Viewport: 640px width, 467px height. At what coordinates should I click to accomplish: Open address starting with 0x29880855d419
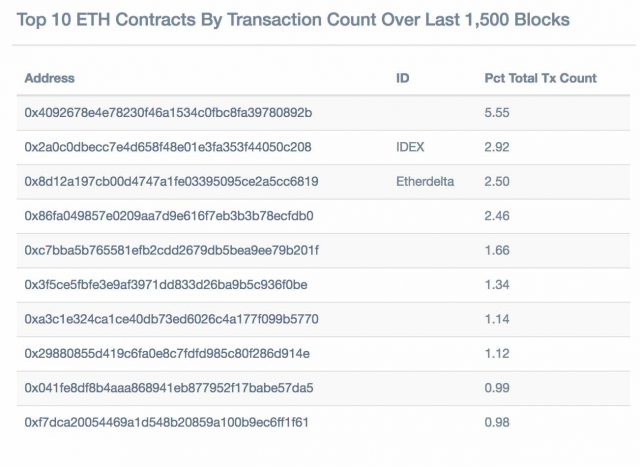(167, 353)
